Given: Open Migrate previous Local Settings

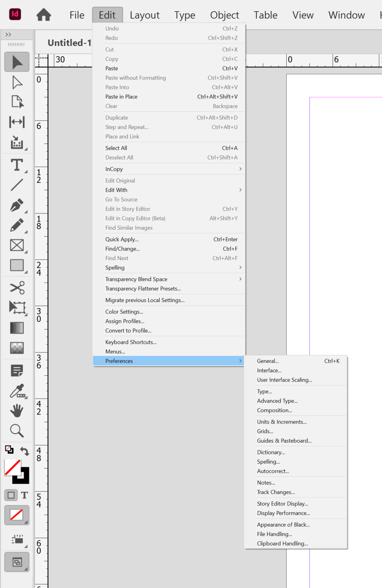Looking at the screenshot, I should (x=169, y=300).
